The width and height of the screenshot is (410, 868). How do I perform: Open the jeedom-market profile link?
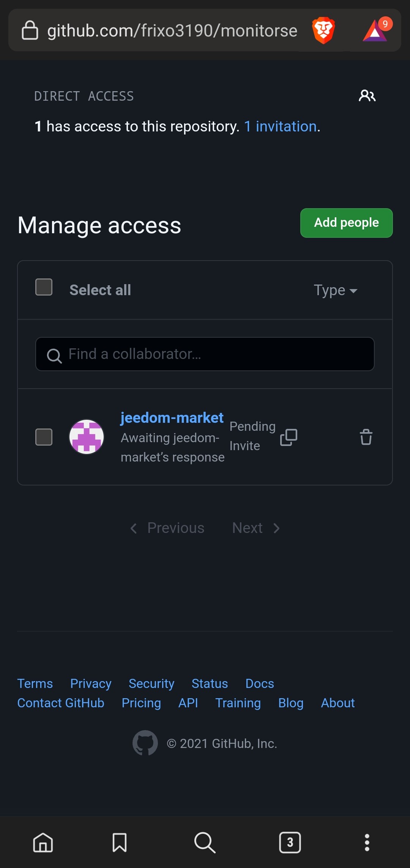coord(172,418)
